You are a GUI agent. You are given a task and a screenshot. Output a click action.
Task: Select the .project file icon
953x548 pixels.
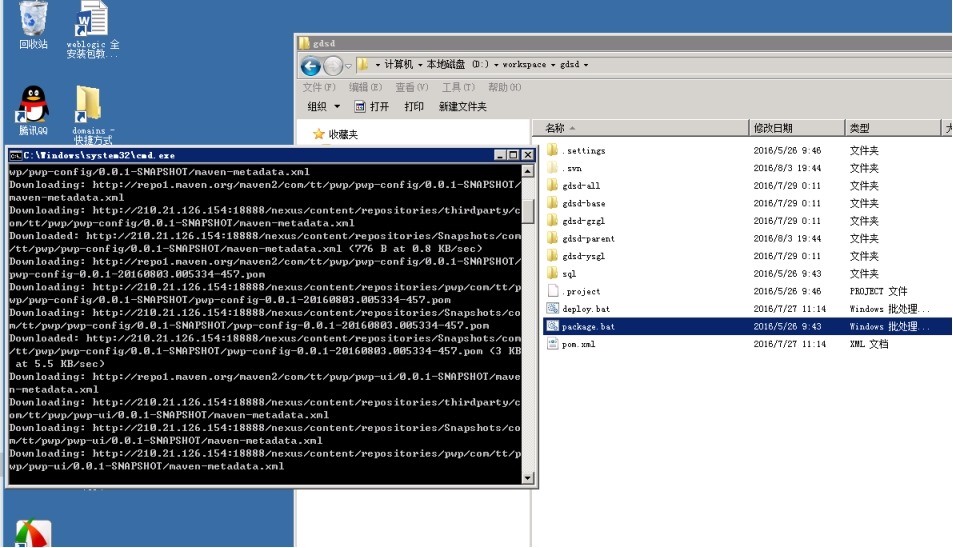pos(552,291)
